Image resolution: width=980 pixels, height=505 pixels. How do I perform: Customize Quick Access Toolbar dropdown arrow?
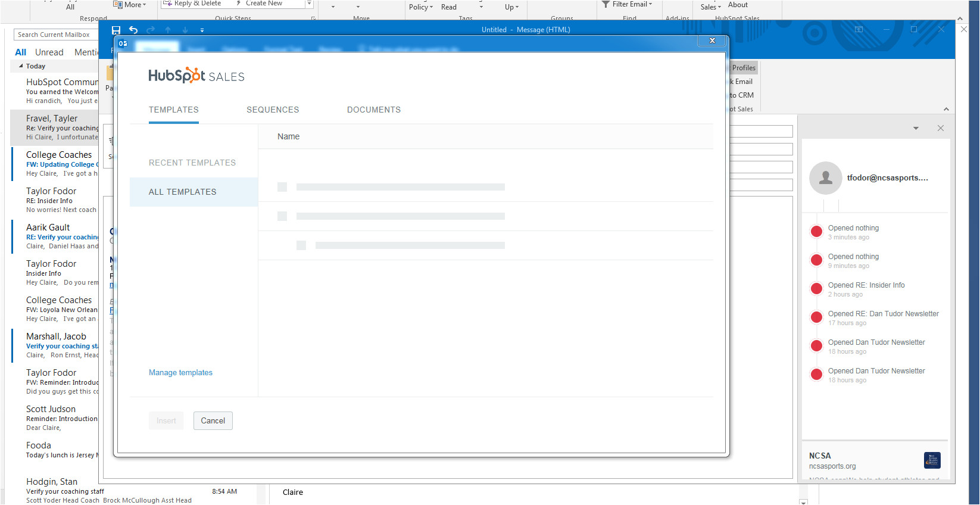tap(202, 30)
